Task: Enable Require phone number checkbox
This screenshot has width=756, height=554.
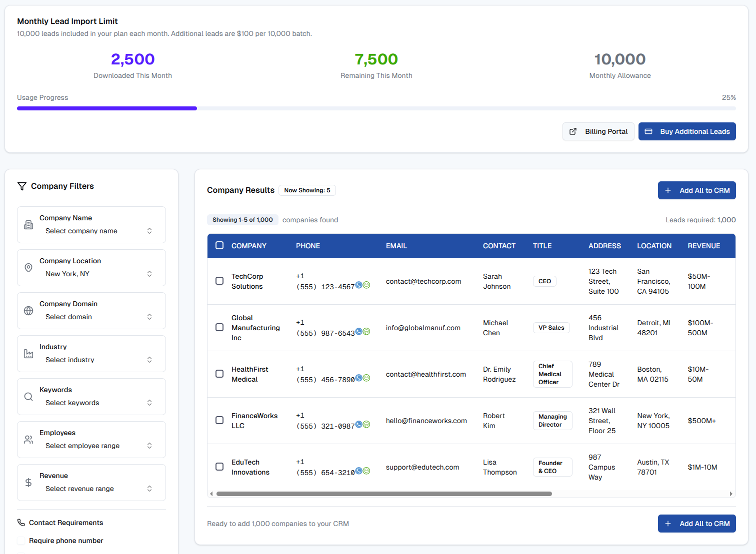Action: (x=21, y=541)
